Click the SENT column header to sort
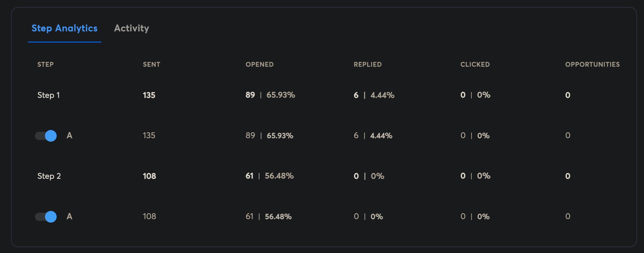644x253 pixels. coord(151,64)
